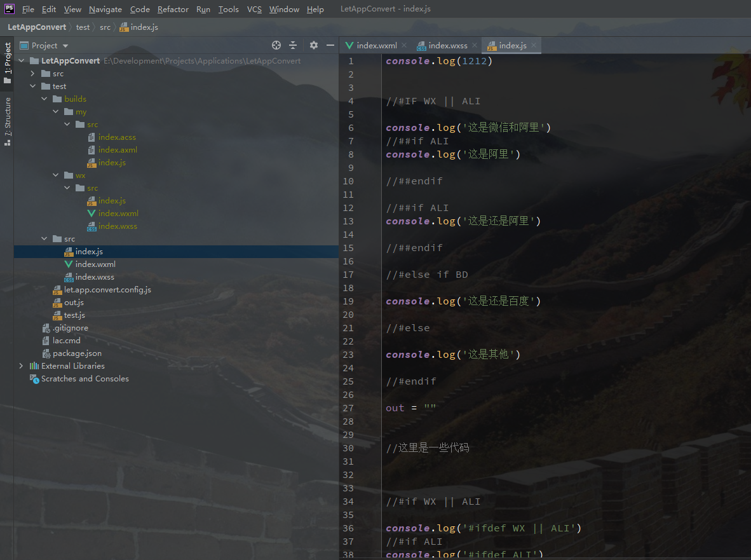The image size is (751, 560).
Task: Select index.wxml under test/src
Action: tap(95, 264)
